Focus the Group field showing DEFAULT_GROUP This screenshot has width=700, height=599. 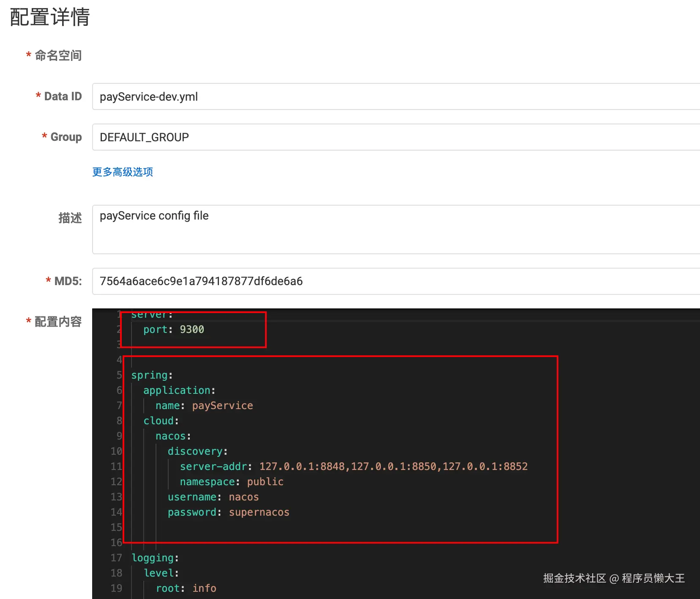coord(396,137)
